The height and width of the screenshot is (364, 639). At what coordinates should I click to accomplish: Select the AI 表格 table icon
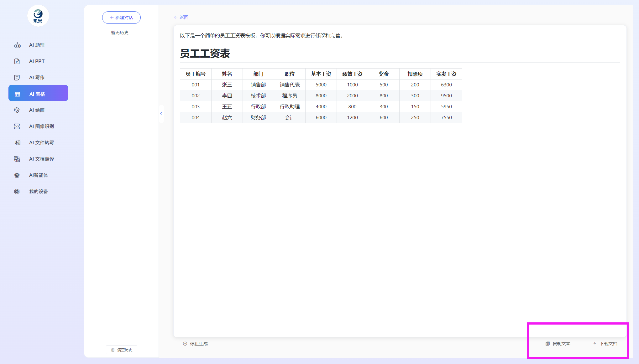[x=18, y=94]
